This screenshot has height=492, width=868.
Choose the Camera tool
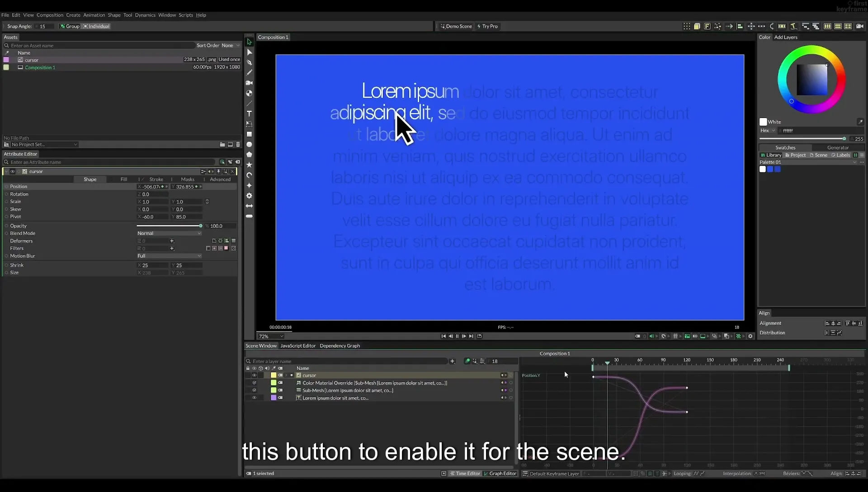249,83
